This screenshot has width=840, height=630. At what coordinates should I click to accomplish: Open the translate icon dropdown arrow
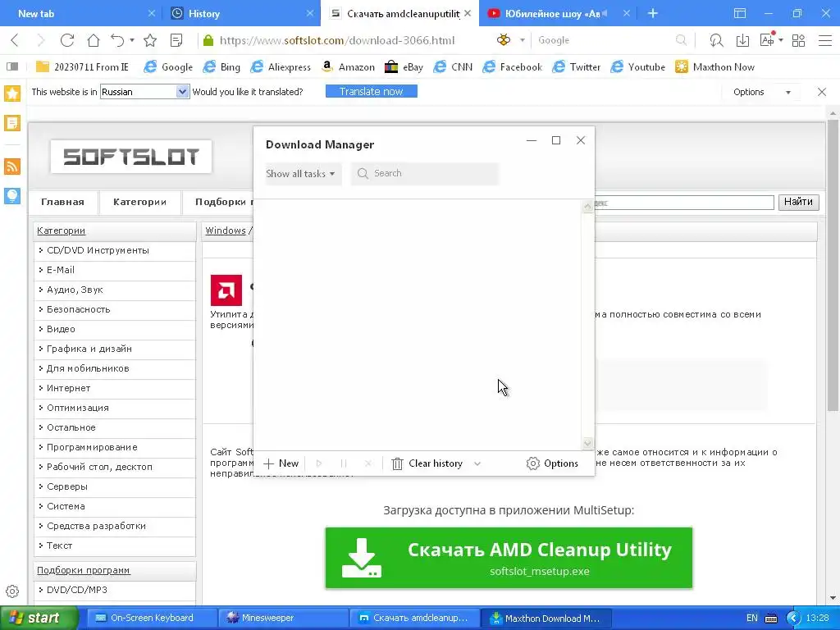coord(781,40)
